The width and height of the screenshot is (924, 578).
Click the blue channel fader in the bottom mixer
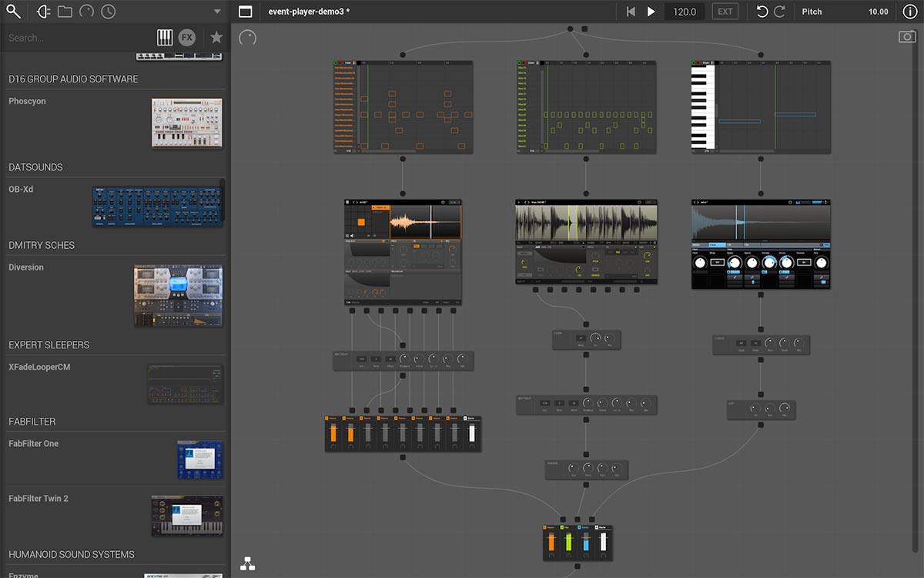coord(586,543)
